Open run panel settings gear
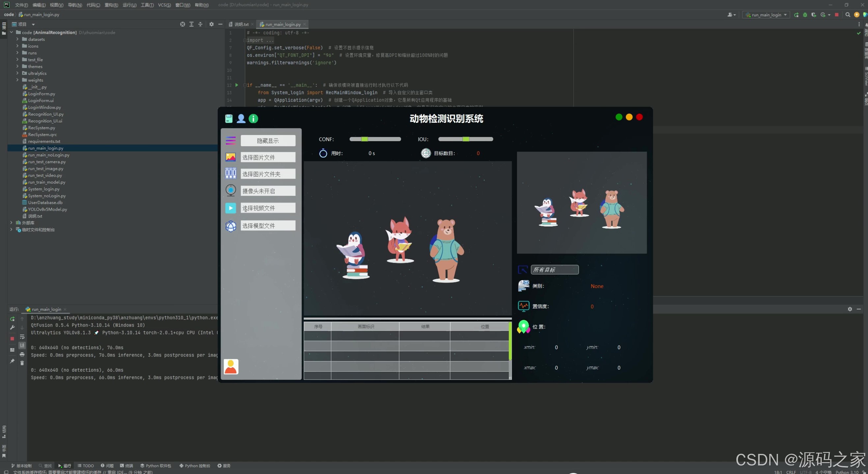This screenshot has height=474, width=868. pos(850,309)
